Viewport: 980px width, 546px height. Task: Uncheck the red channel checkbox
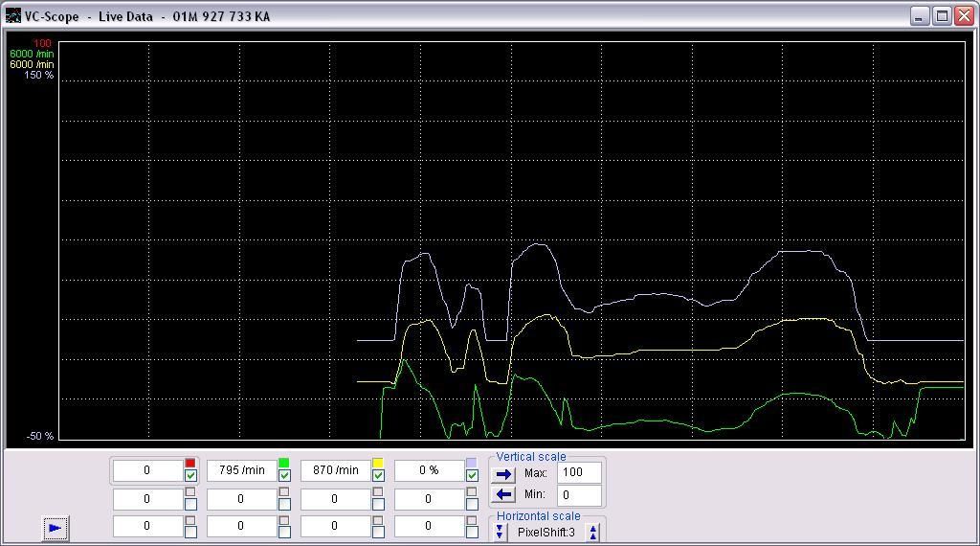coord(190,475)
